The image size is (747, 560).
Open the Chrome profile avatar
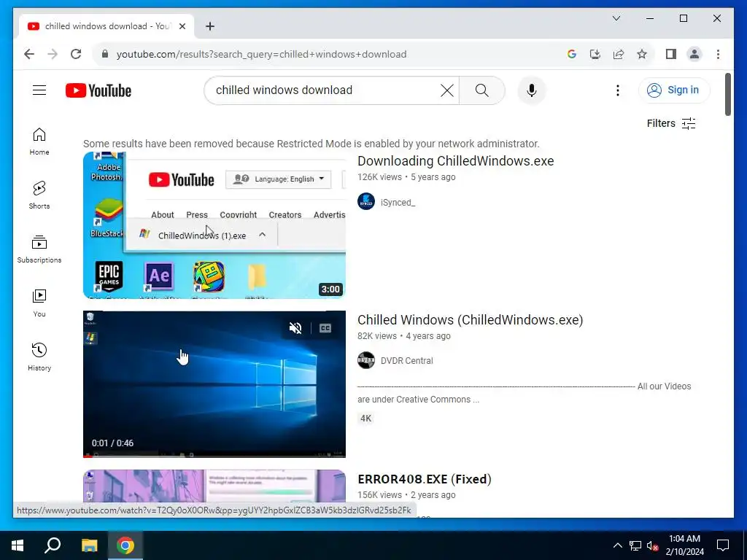tap(694, 54)
